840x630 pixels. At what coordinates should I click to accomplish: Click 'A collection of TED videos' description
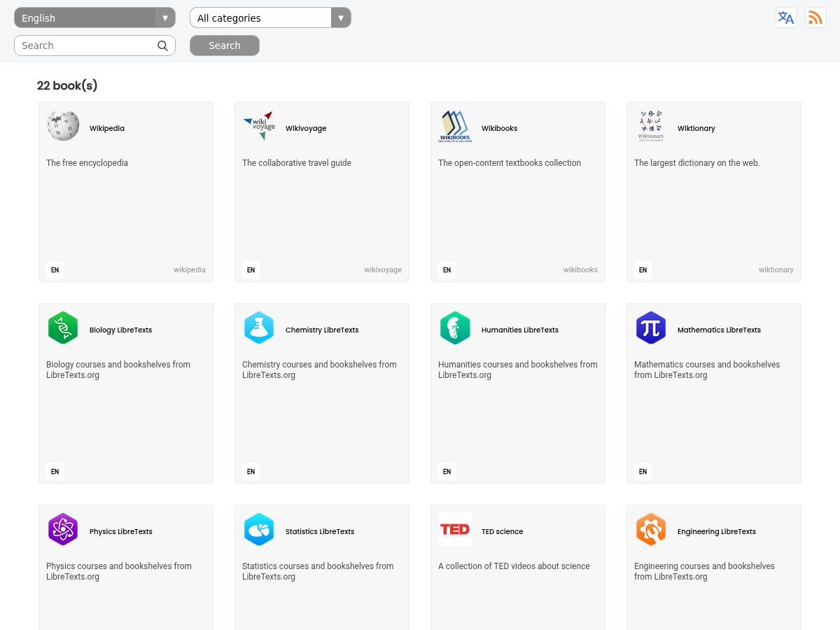coord(514,566)
